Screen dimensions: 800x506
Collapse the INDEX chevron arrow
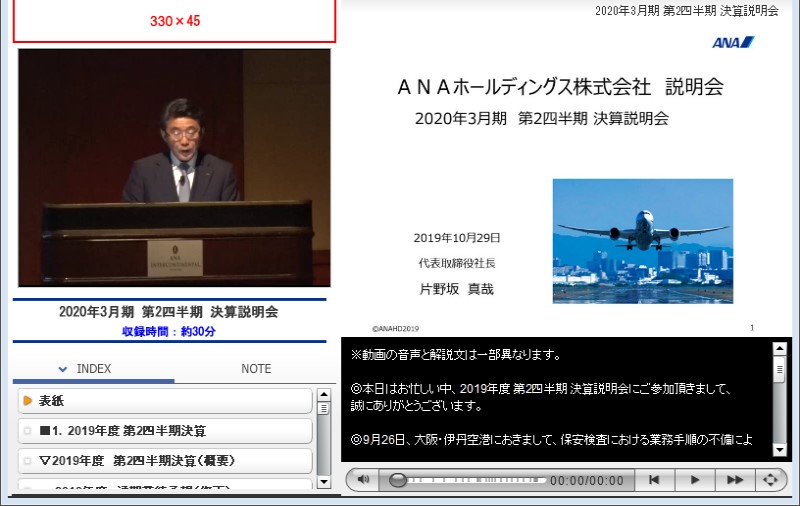[63, 369]
